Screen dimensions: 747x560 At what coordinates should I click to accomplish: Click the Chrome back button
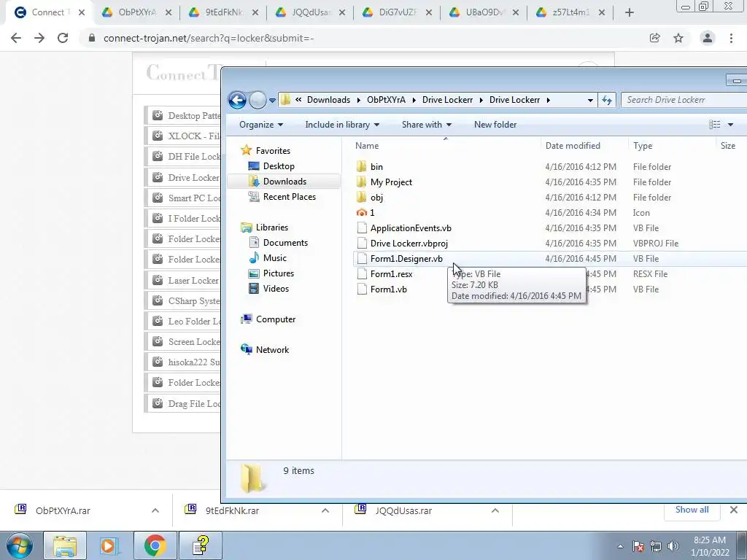[16, 38]
